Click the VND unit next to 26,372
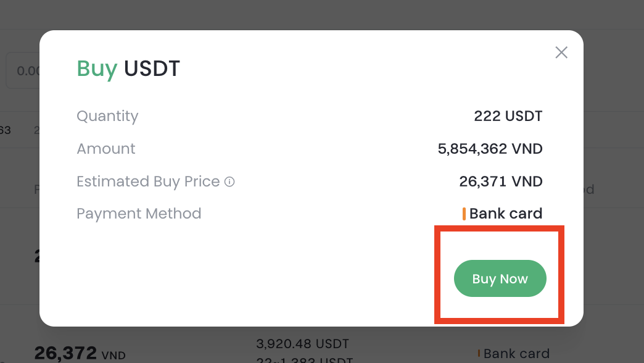Viewport: 644px width, 363px height. click(114, 355)
